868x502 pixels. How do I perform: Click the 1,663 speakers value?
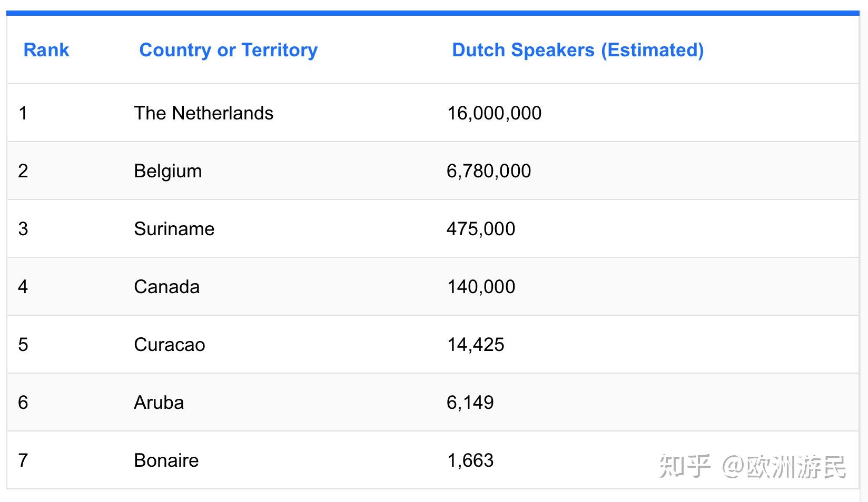pyautogui.click(x=470, y=460)
